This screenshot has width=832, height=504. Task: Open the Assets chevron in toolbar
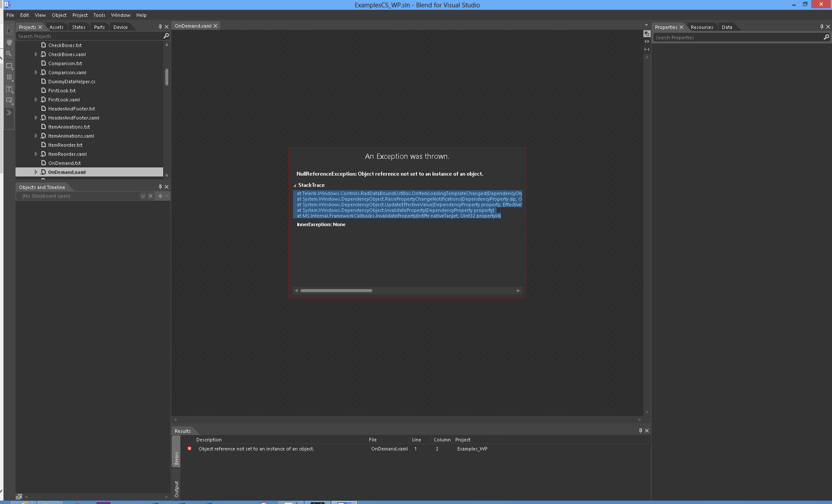[9, 113]
